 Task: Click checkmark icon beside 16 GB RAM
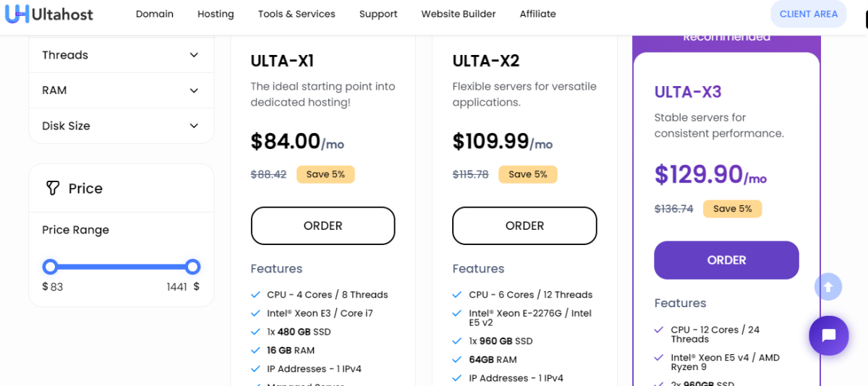[255, 351]
